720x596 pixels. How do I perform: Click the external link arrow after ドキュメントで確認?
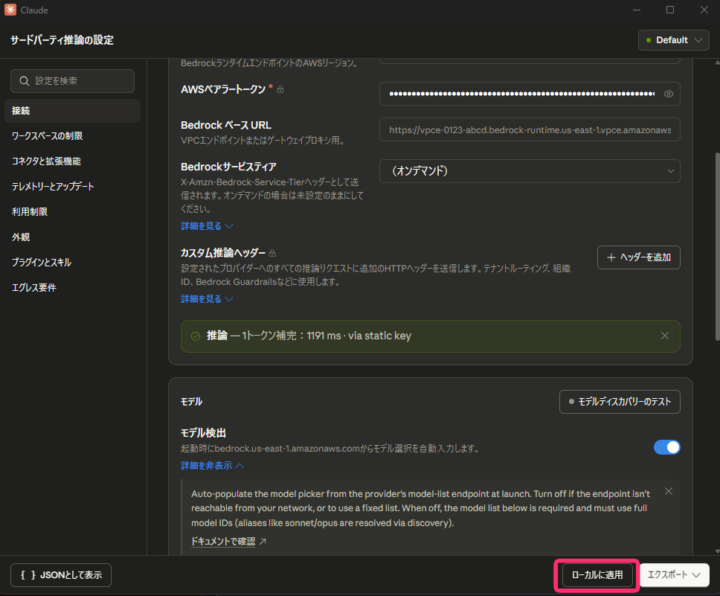click(x=263, y=541)
